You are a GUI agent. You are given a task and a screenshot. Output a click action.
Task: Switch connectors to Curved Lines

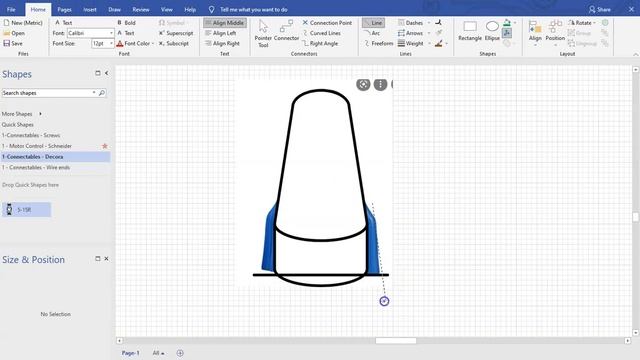click(322, 33)
